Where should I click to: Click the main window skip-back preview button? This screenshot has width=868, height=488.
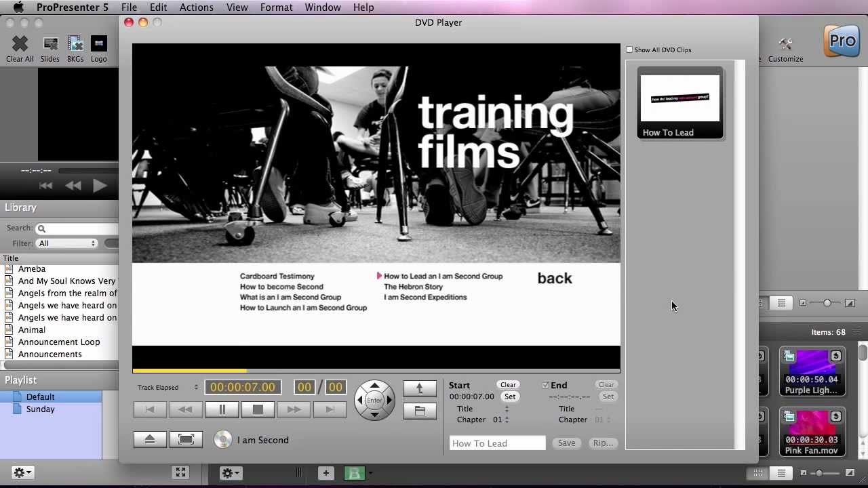coord(45,186)
